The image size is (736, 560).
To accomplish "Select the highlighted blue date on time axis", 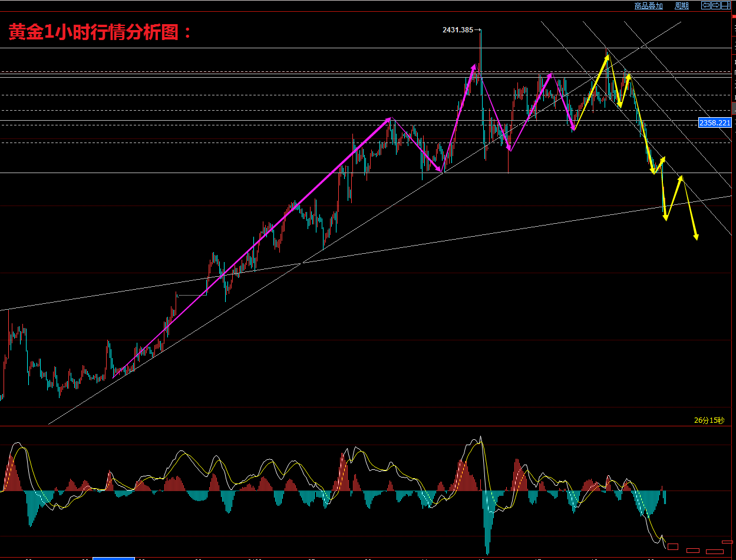I will pyautogui.click(x=114, y=558).
